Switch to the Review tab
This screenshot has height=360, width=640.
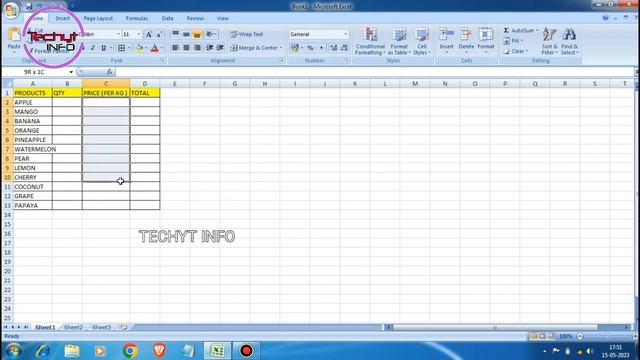[x=195, y=18]
